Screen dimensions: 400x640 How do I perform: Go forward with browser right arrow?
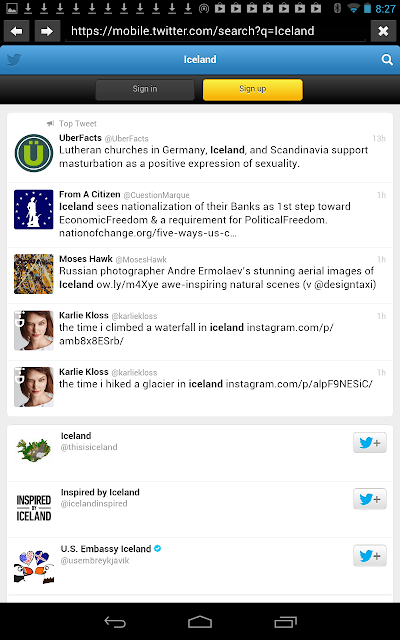[x=47, y=31]
